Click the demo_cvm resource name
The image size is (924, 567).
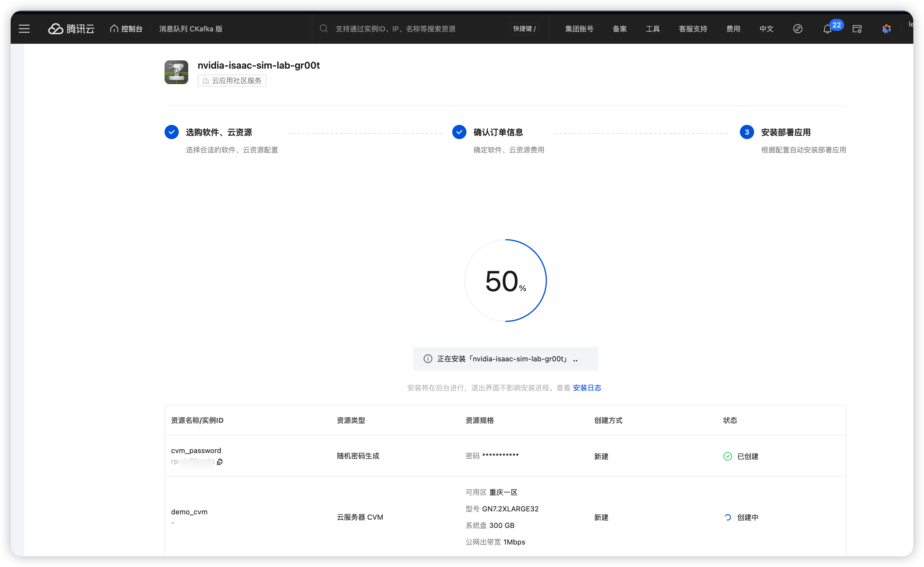click(x=189, y=512)
